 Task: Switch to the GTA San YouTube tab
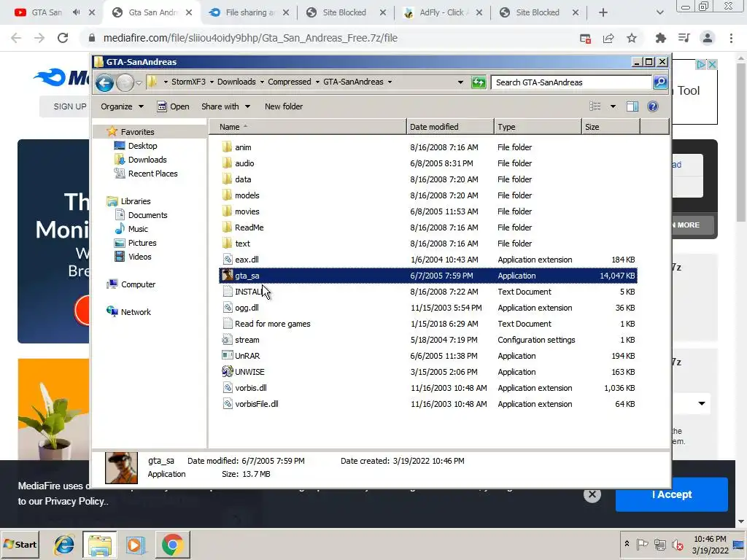point(46,12)
